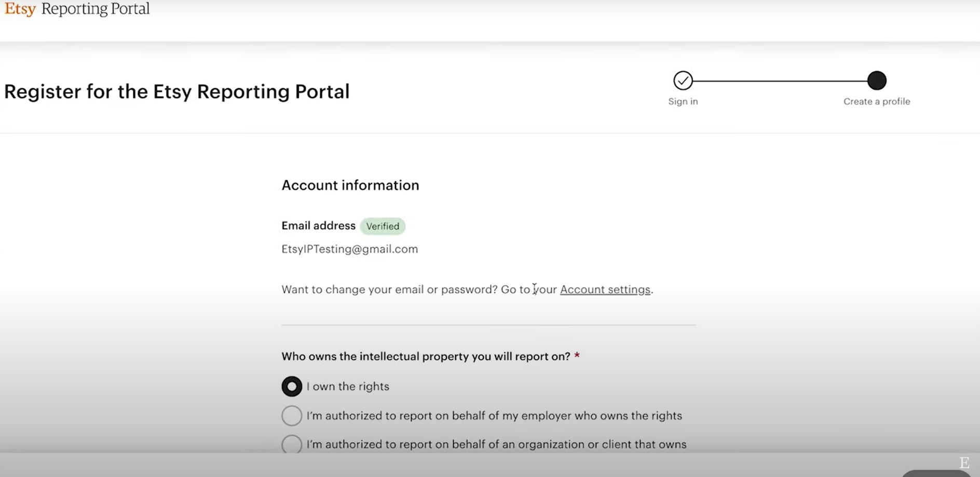The width and height of the screenshot is (980, 477).
Task: Click the orange Etsy logo
Action: point(20,9)
